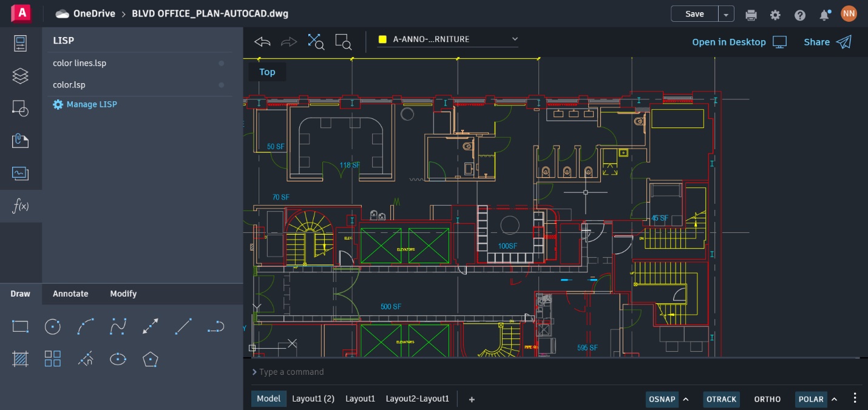Open the OSNAP settings chevron
This screenshot has width=868, height=410.
685,399
